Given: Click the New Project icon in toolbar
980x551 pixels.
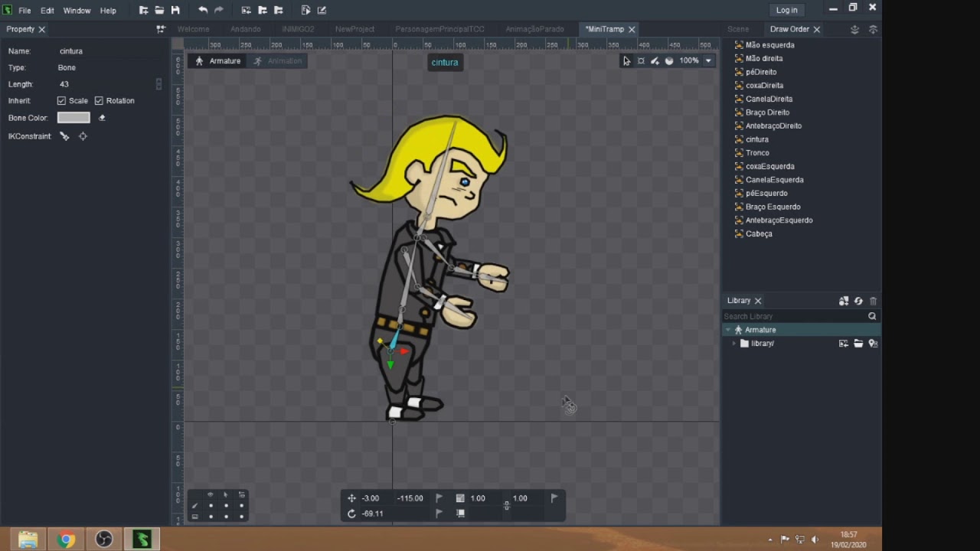Looking at the screenshot, I should click(143, 10).
